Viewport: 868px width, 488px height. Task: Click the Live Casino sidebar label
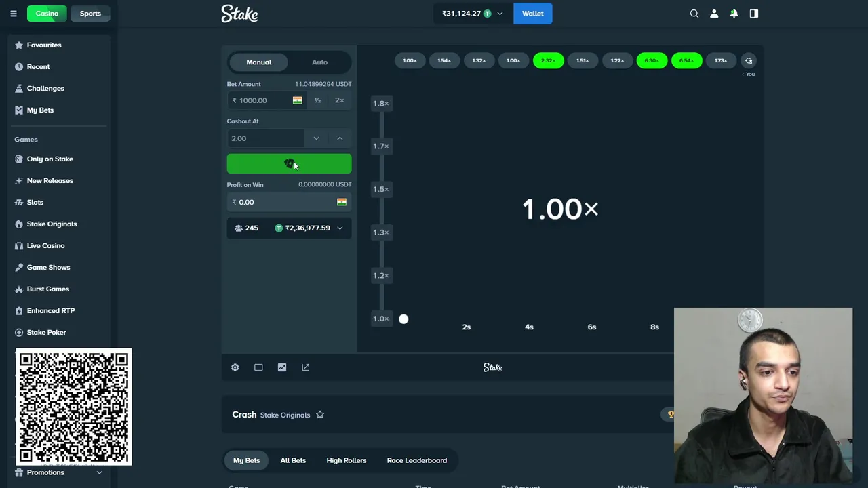coord(45,245)
